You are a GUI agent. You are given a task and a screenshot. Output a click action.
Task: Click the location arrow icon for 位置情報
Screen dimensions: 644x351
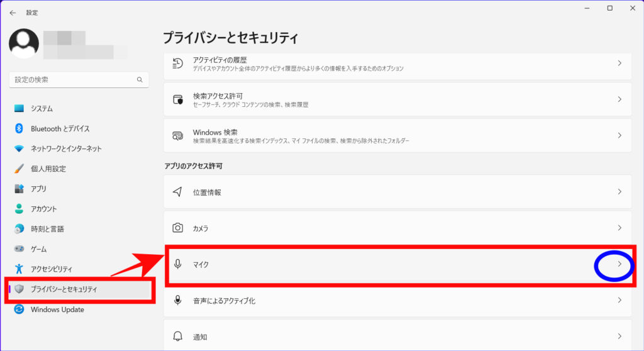pos(178,192)
